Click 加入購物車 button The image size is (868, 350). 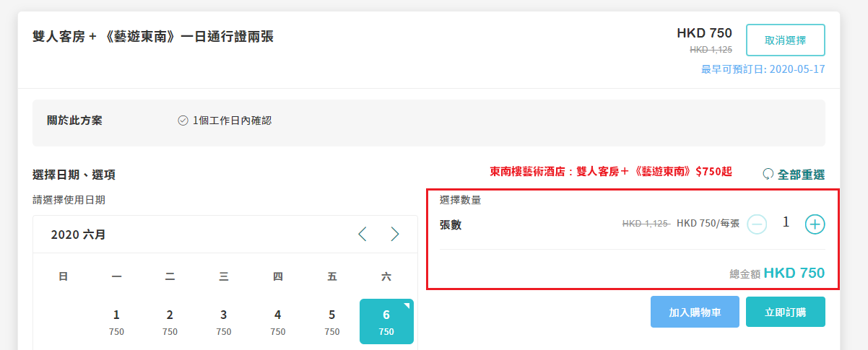695,312
